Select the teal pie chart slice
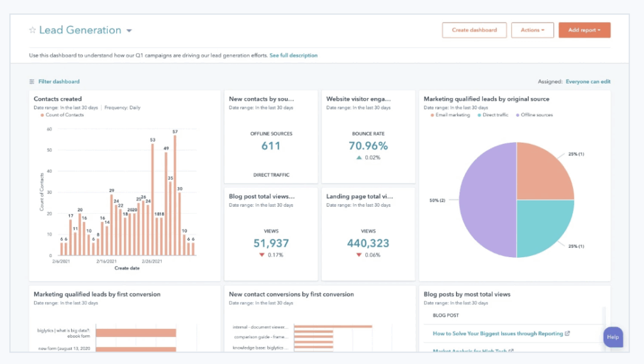This screenshot has width=644, height=364. [x=540, y=225]
